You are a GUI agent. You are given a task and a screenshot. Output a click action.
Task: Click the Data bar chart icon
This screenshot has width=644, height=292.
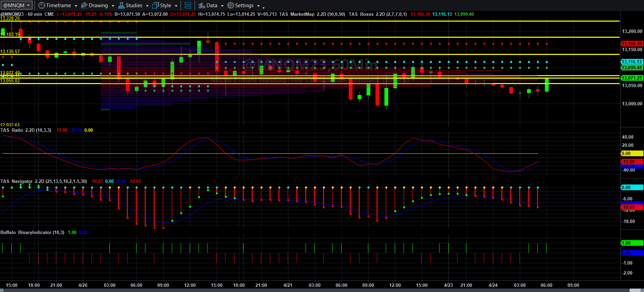click(x=202, y=5)
